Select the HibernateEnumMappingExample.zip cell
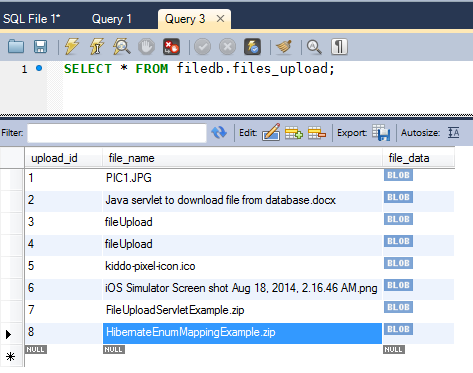The image size is (473, 373). coord(242,333)
